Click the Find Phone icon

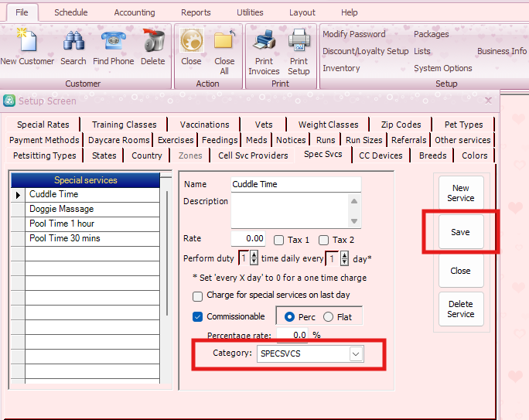pos(112,42)
